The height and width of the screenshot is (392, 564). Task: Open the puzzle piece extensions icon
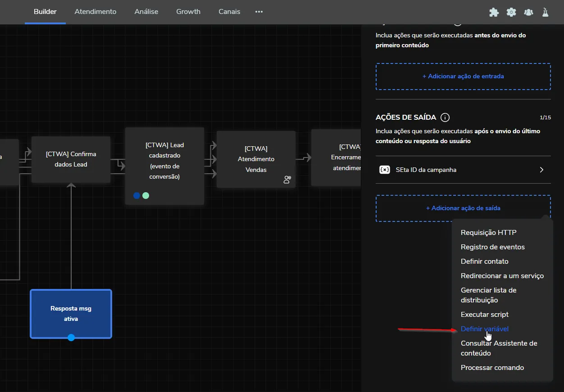[494, 12]
